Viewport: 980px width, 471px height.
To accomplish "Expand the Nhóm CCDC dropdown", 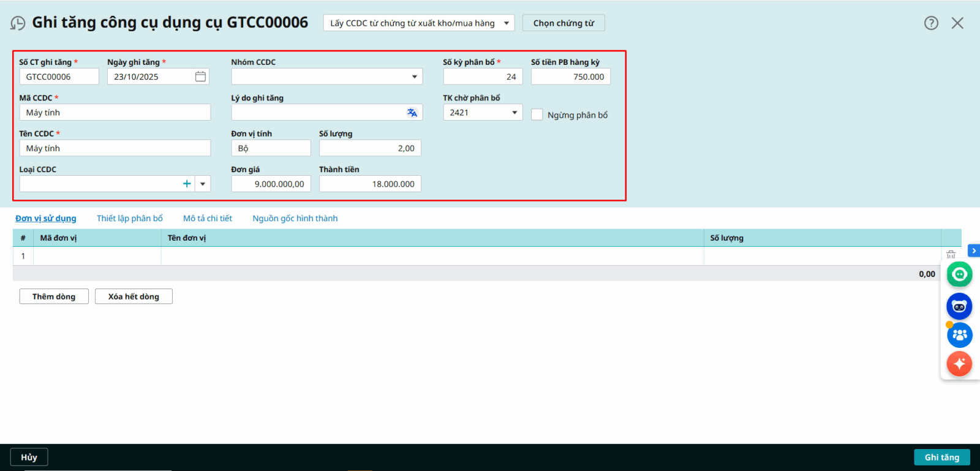I will pos(414,77).
